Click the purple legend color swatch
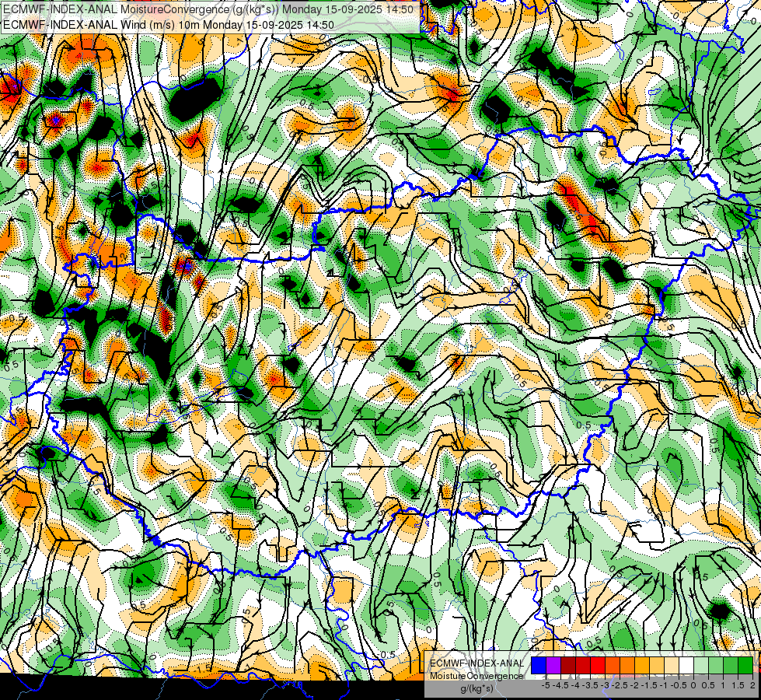The height and width of the screenshot is (700, 761). (x=553, y=666)
